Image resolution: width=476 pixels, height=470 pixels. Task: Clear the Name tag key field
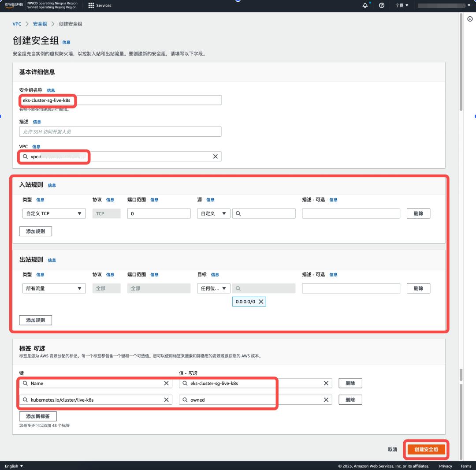pos(166,383)
